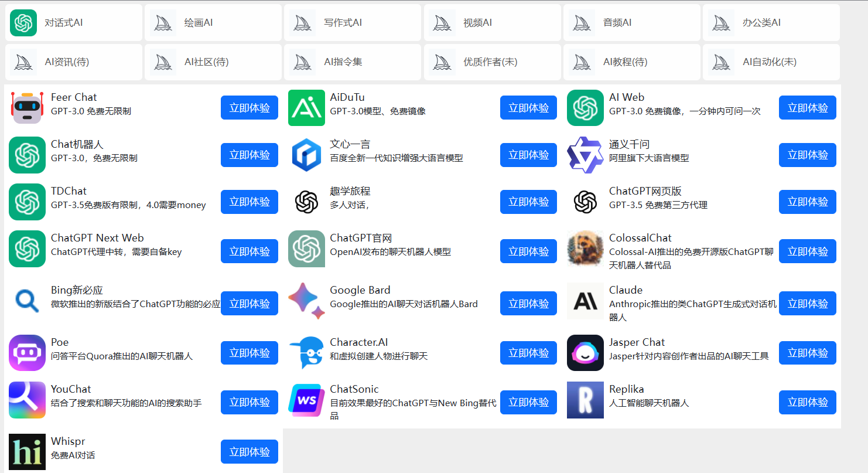Click the Claude Anthropic logo icon
Viewport: 868px width, 473px height.
click(x=585, y=301)
